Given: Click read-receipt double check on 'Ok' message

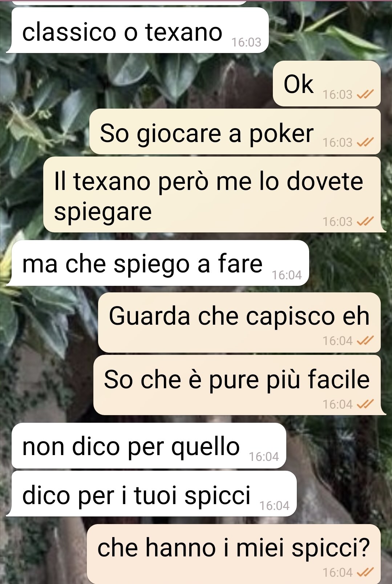Looking at the screenshot, I should [365, 94].
